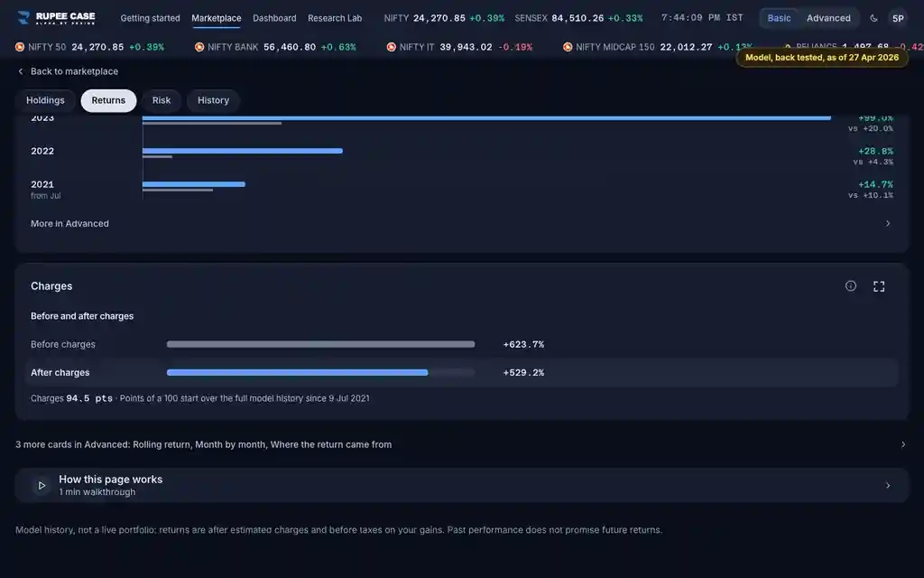
Task: Go to Dashboard in top navigation
Action: click(x=274, y=18)
